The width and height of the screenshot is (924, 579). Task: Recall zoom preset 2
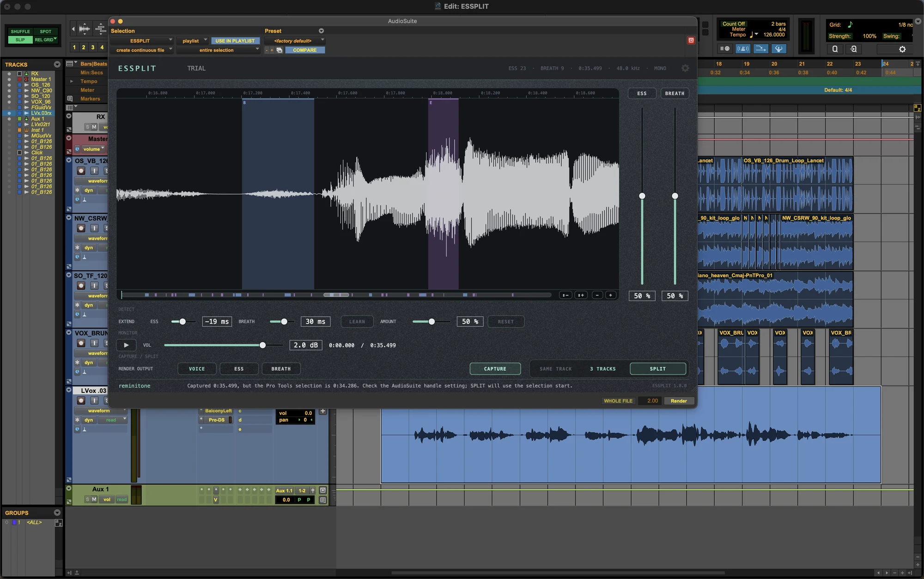[x=84, y=47]
